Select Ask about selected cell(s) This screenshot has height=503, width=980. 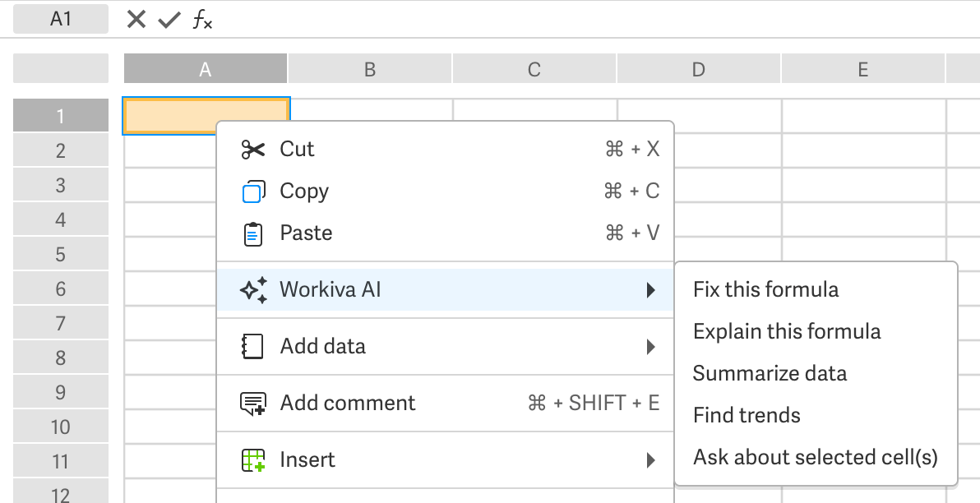[x=816, y=458]
